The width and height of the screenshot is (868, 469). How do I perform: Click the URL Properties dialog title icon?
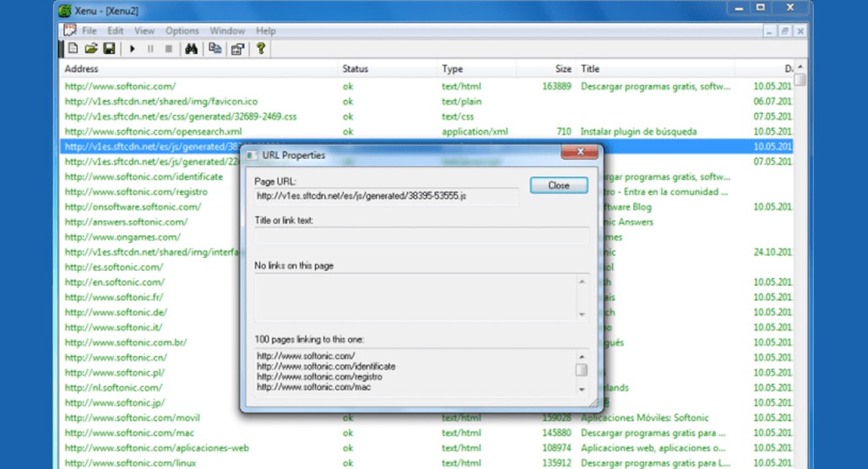tap(252, 155)
